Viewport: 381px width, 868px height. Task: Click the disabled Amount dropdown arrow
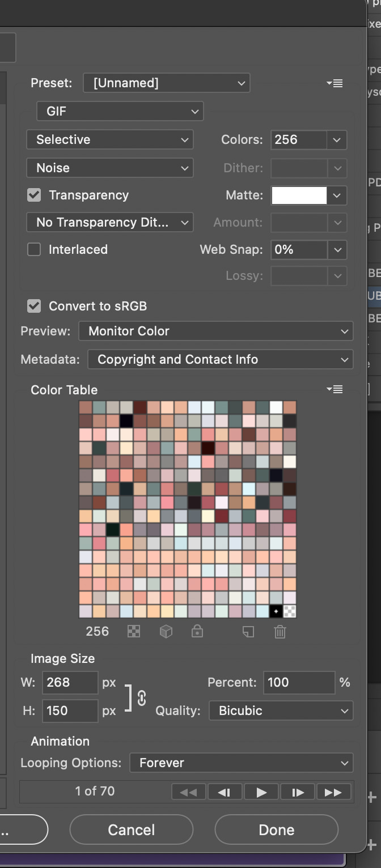[337, 222]
